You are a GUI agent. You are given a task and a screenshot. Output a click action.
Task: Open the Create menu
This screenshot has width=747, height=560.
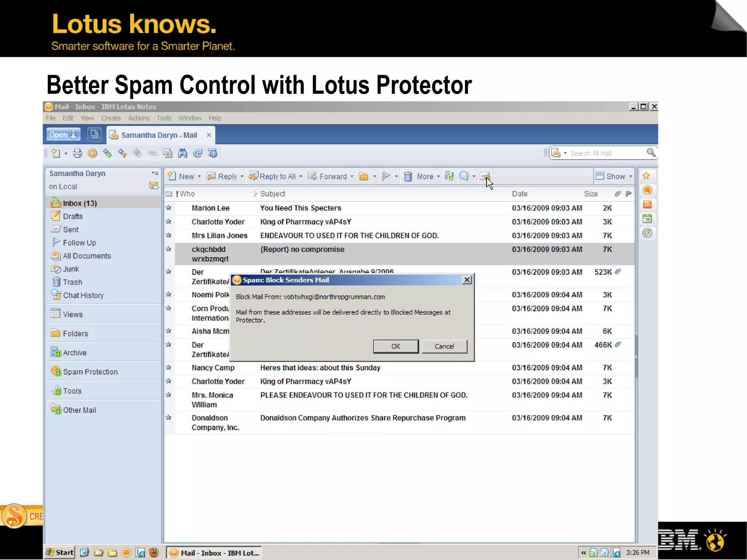tap(111, 118)
